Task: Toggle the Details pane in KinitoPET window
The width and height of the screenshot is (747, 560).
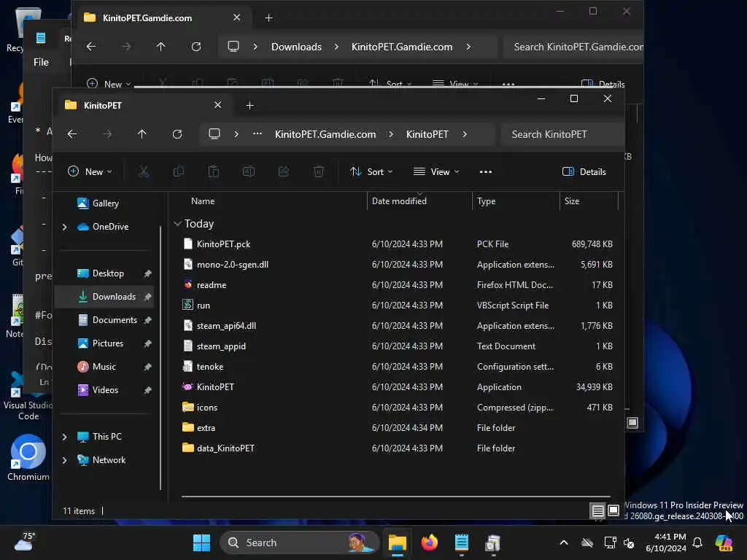Action: (x=584, y=172)
